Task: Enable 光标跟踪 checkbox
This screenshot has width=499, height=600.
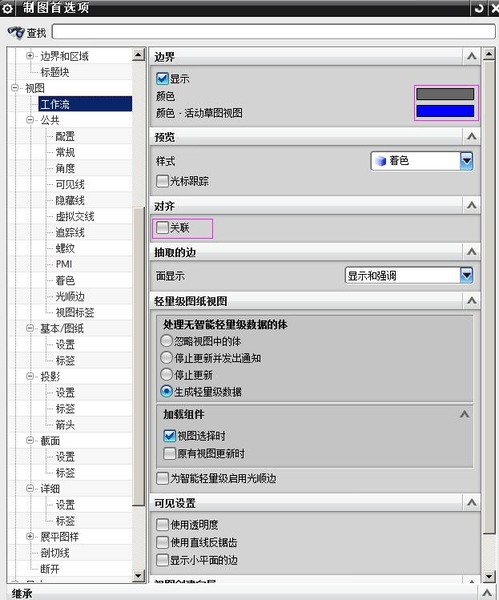Action: pos(162,181)
